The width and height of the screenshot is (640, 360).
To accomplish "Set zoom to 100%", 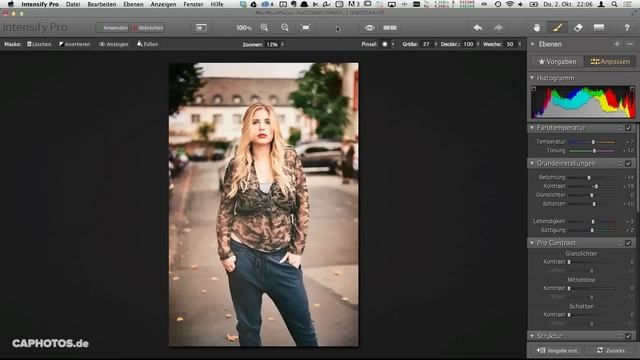I will click(x=244, y=28).
